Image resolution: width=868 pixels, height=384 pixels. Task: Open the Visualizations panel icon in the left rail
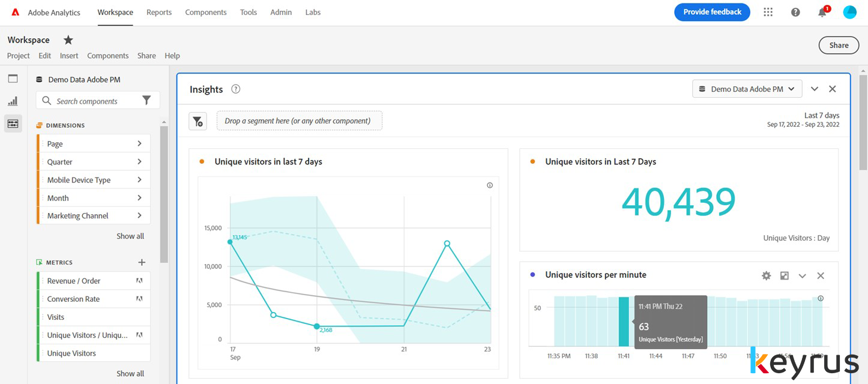pos(13,101)
